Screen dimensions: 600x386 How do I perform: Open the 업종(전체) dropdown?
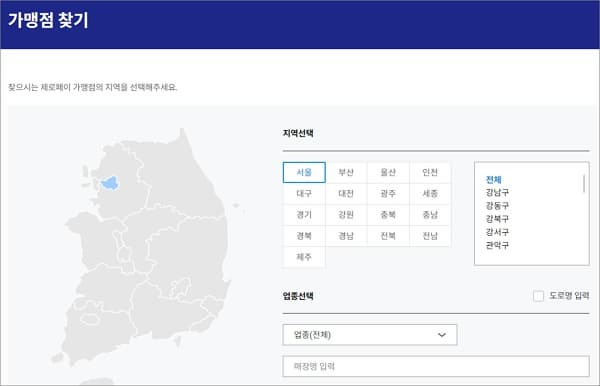tap(370, 335)
